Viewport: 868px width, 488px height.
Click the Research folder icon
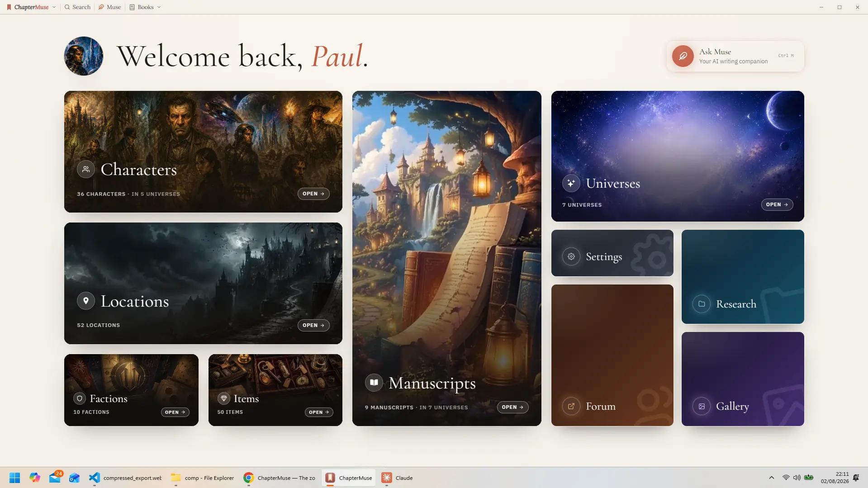click(x=702, y=304)
